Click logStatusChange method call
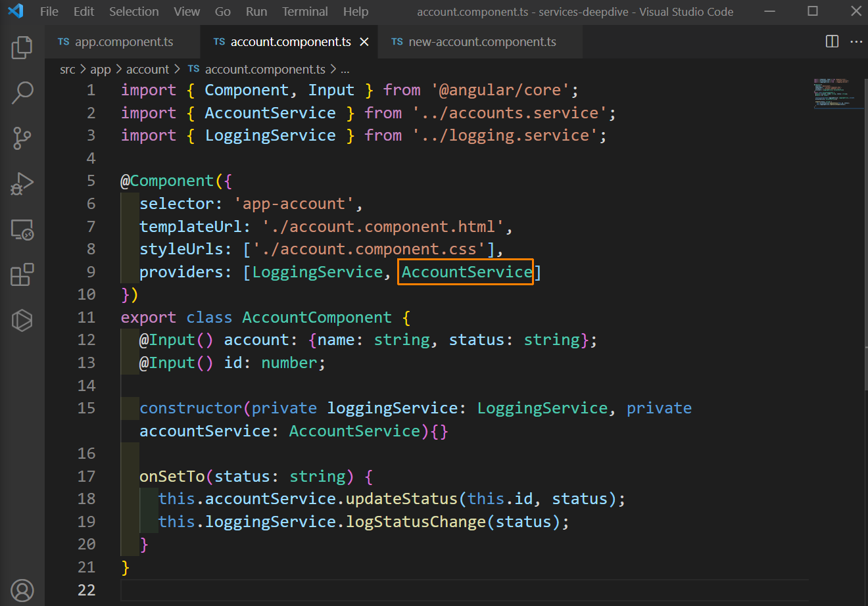The height and width of the screenshot is (606, 868). tap(416, 522)
